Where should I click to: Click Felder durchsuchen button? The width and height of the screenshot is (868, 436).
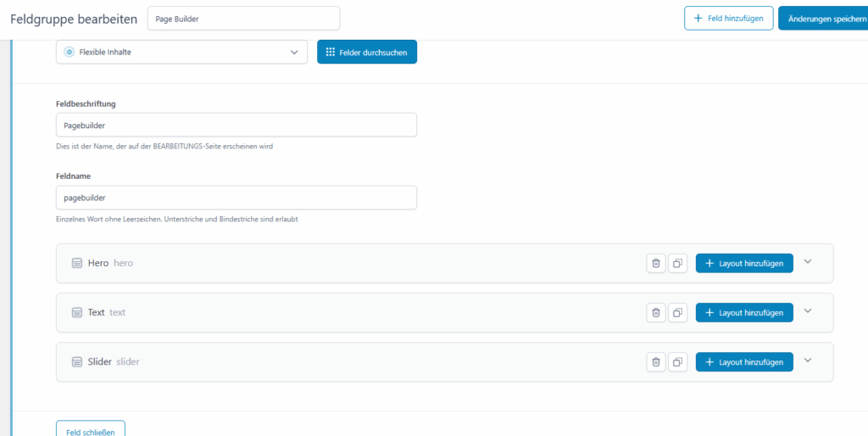click(x=367, y=52)
